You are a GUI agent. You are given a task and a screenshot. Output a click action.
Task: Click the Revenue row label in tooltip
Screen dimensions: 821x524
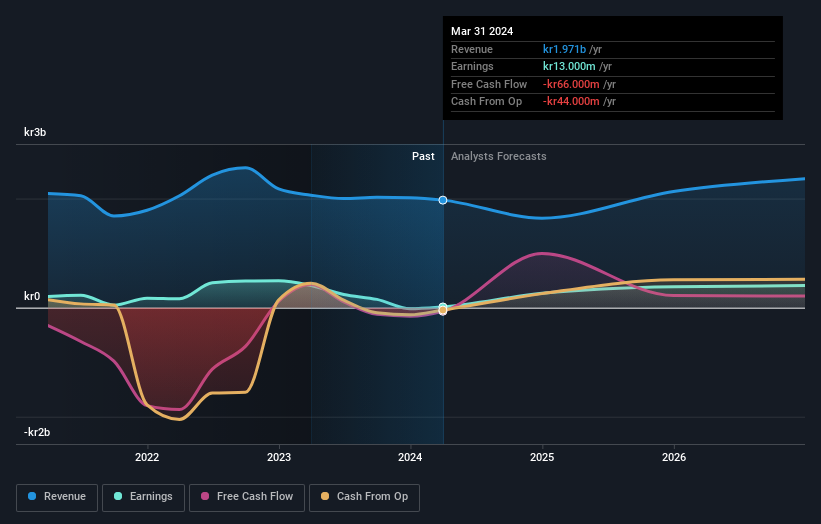pyautogui.click(x=472, y=49)
